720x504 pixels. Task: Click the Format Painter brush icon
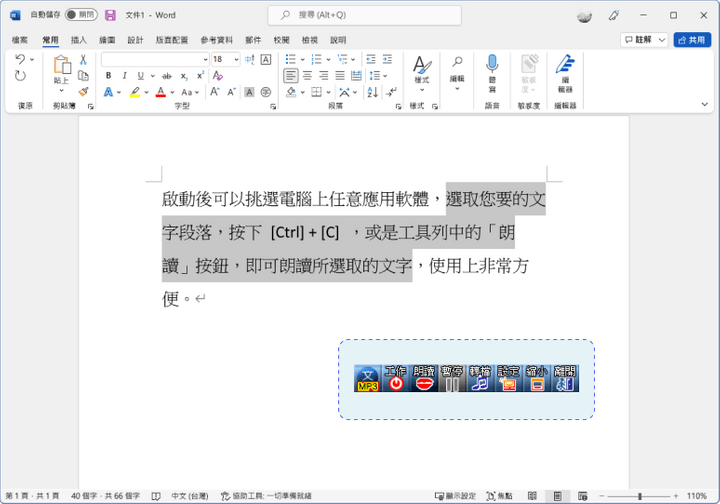(x=83, y=92)
